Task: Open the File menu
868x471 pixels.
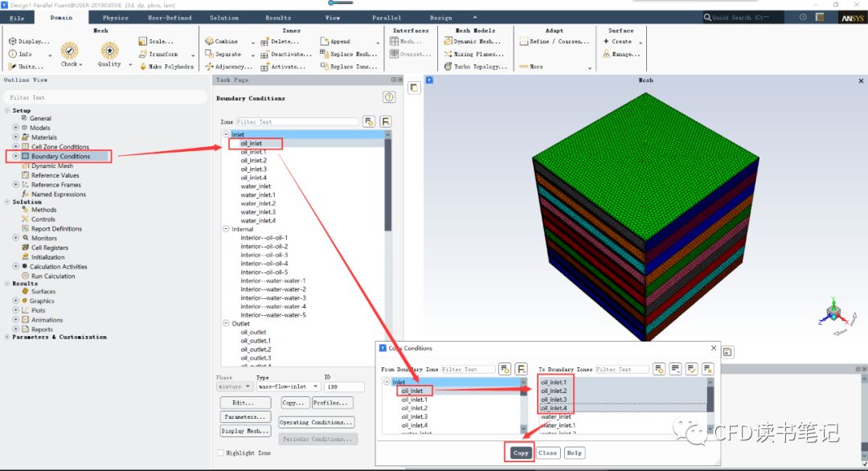Action: pos(17,18)
